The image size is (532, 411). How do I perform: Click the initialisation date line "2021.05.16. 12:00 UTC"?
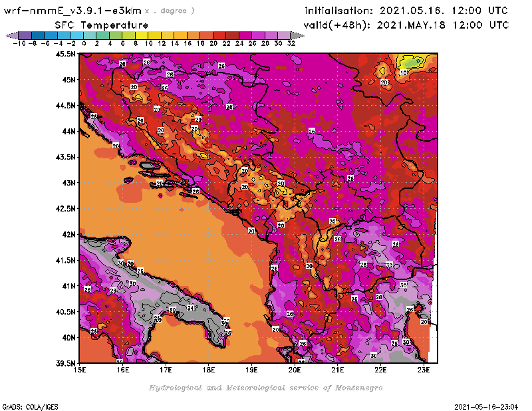click(444, 11)
